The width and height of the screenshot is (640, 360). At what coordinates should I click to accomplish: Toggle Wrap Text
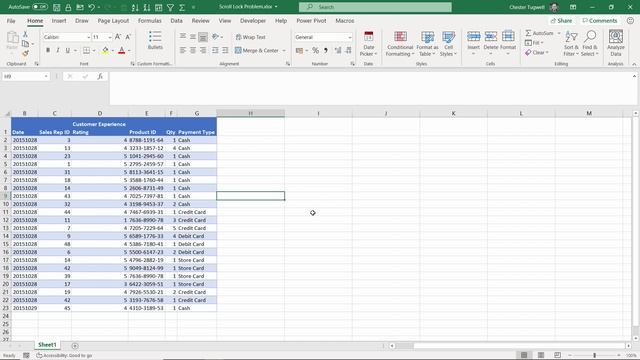251,37
